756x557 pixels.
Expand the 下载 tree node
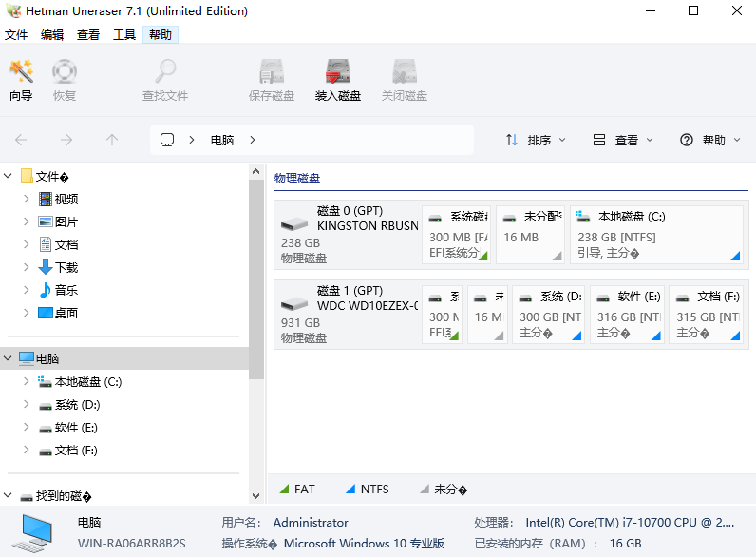(27, 267)
